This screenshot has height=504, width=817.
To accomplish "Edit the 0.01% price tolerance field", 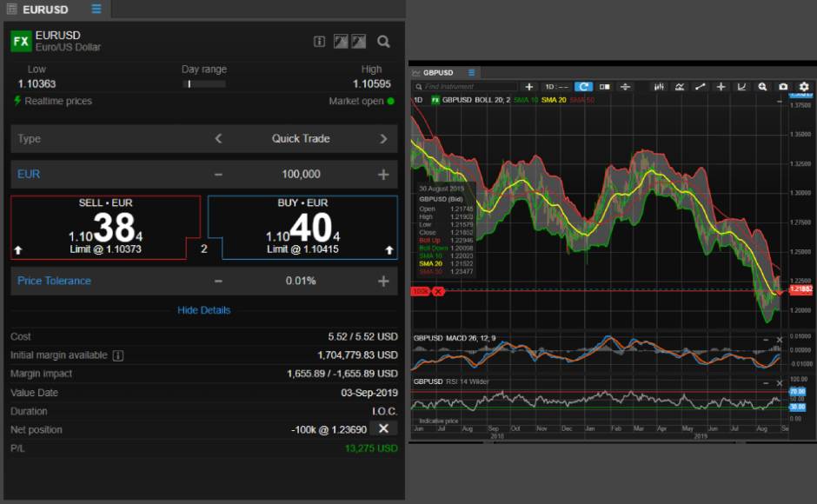I will [x=301, y=281].
